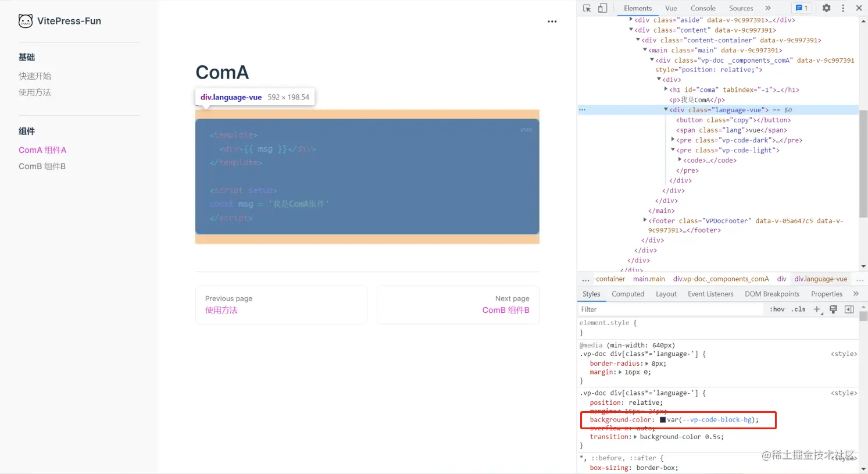Switch to the Vue tab
The image size is (868, 474).
(671, 8)
